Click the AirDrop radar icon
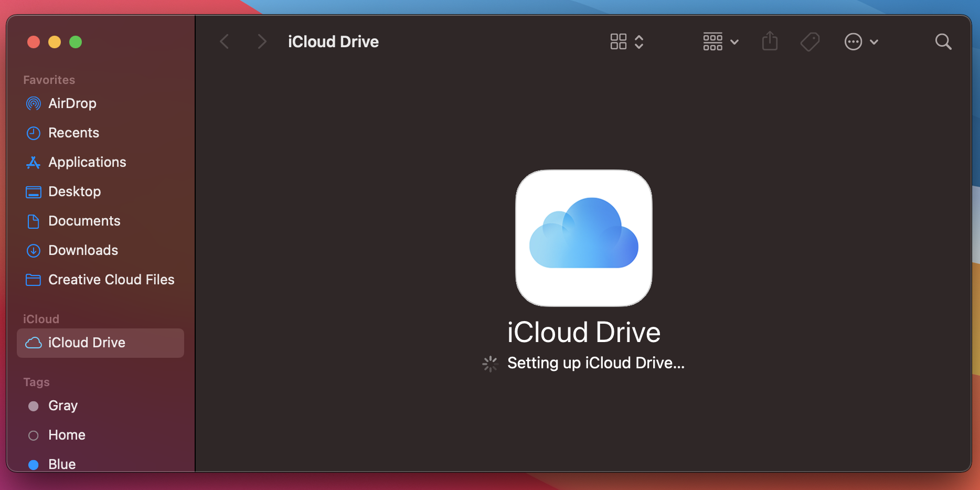980x490 pixels. click(34, 103)
